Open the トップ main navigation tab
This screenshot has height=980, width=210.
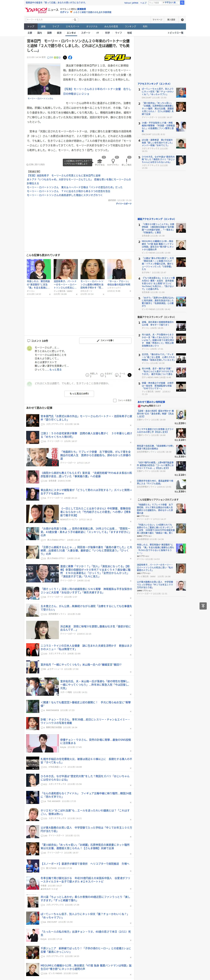pos(31,27)
